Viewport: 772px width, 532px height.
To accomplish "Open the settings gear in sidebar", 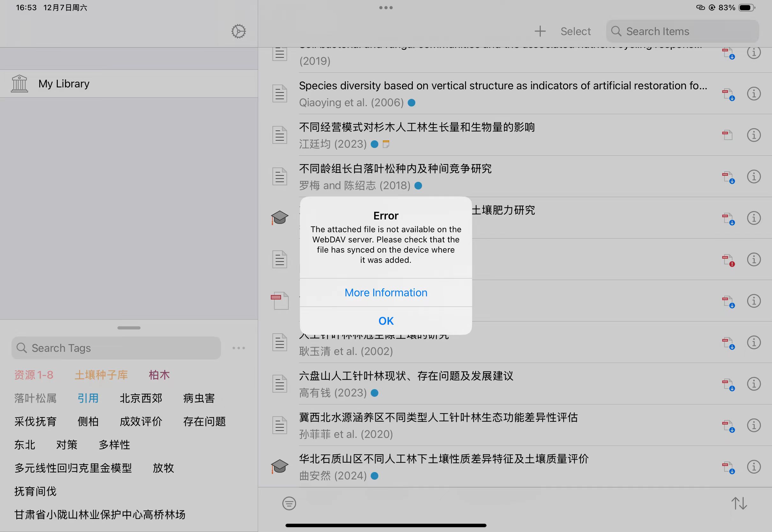I will (x=238, y=31).
